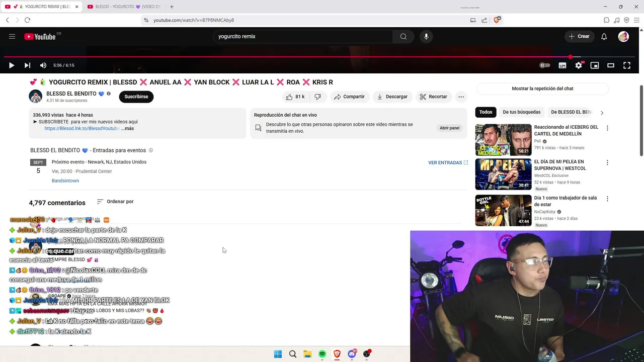Open Windows taskbar search
644x362 pixels.
click(x=293, y=354)
